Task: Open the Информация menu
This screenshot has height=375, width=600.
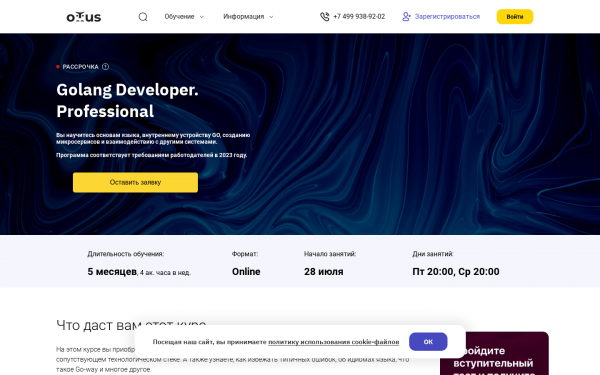Action: 244,16
